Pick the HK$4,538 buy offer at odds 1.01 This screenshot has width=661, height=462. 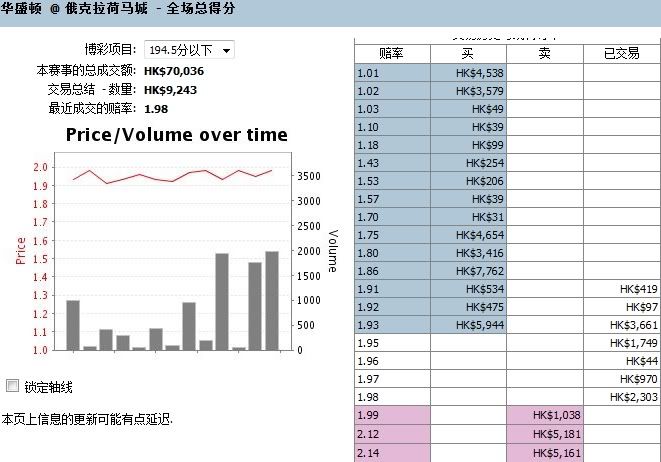tap(468, 72)
